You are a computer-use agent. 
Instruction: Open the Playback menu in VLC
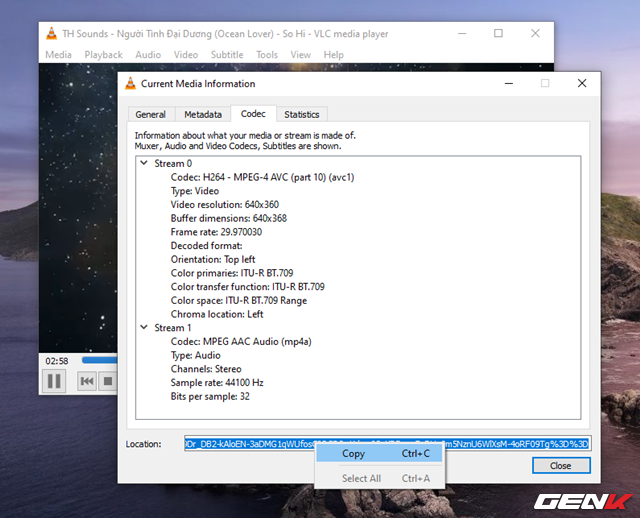coord(103,55)
